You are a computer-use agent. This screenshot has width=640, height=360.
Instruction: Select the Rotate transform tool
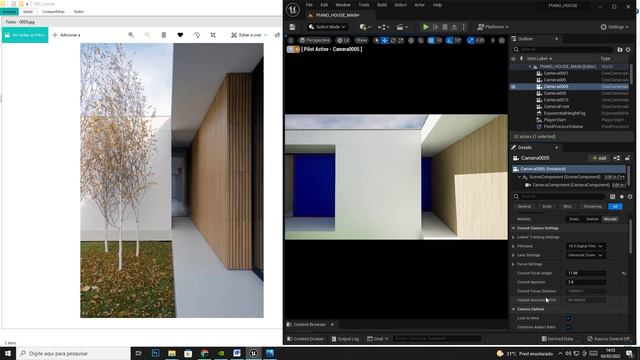click(393, 40)
